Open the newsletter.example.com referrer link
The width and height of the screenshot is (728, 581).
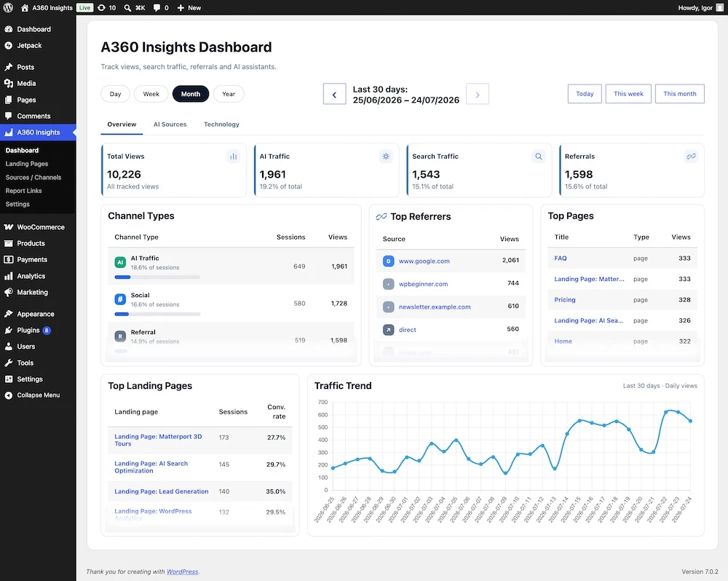coord(435,307)
